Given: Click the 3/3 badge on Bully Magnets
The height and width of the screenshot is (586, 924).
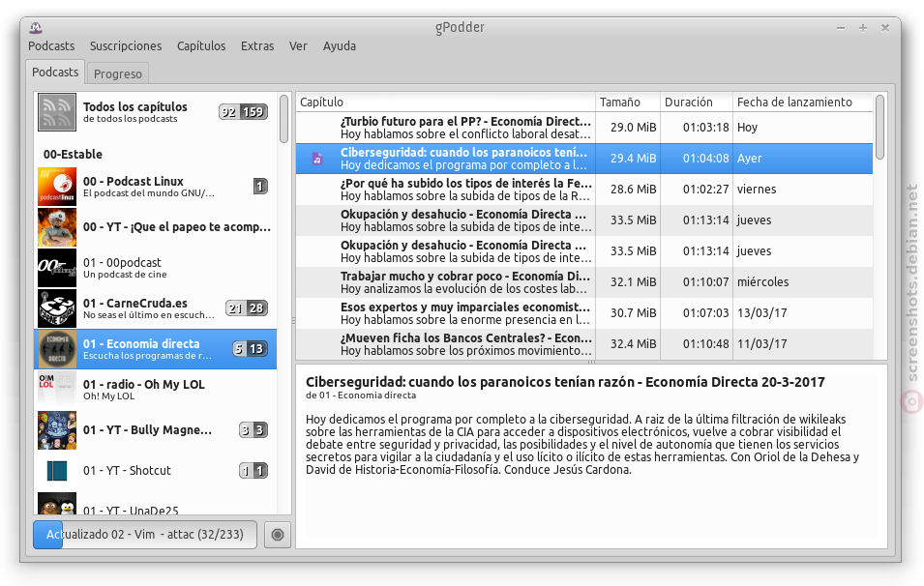Looking at the screenshot, I should [253, 430].
